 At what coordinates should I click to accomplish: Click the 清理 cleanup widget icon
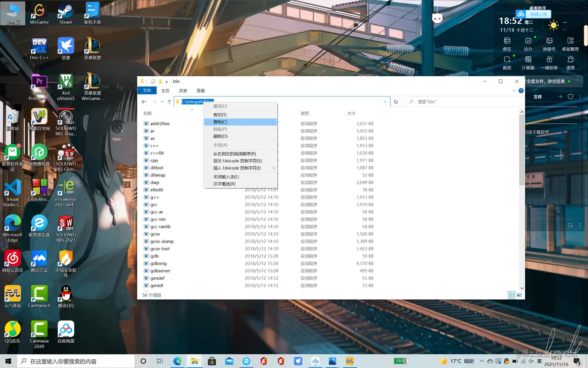[570, 63]
